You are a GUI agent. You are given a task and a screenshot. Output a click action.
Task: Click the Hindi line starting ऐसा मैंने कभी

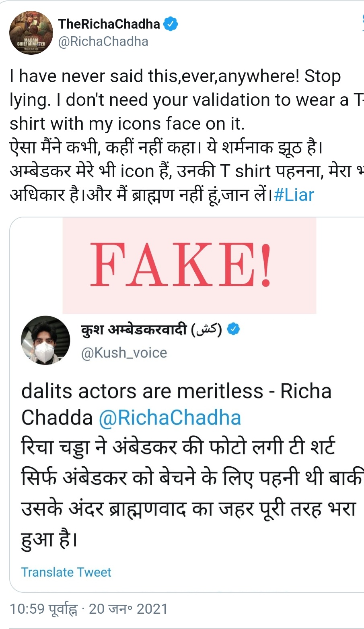coord(166,148)
